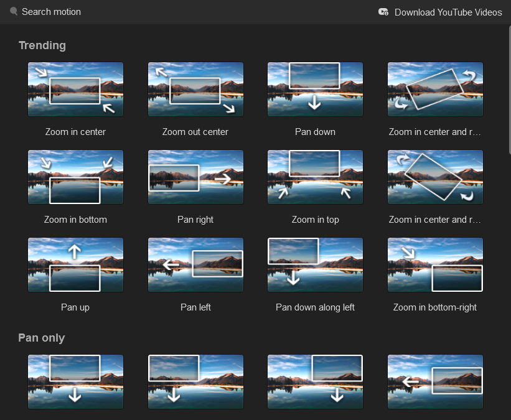Screen dimensions: 511x420
Task: Select the Zoom in bottom motion thumbnail
Action: 75,177
